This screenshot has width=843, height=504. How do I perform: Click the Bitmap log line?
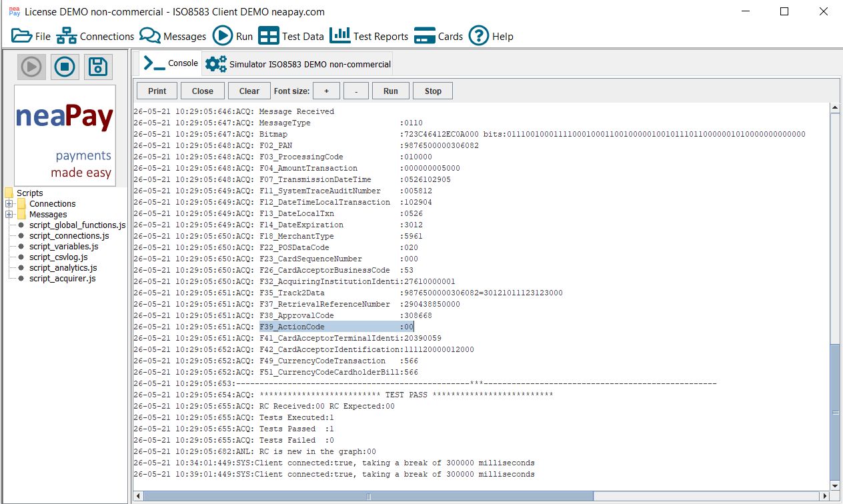(470, 134)
